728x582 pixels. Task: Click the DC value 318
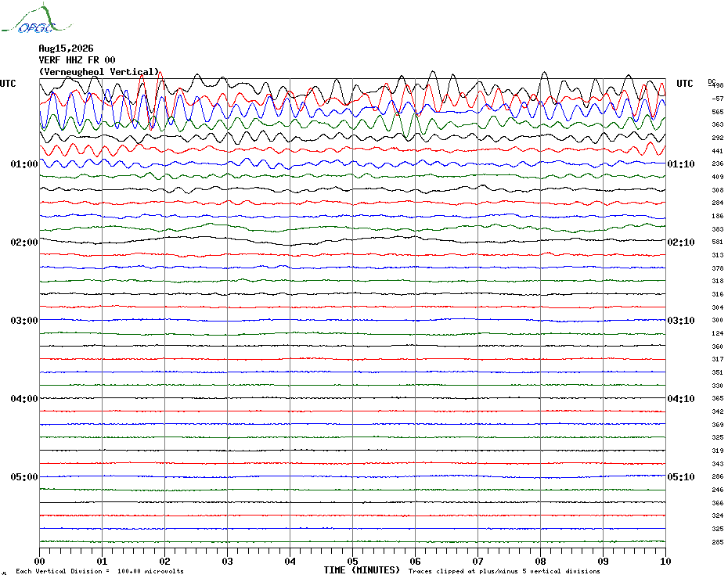click(x=717, y=282)
